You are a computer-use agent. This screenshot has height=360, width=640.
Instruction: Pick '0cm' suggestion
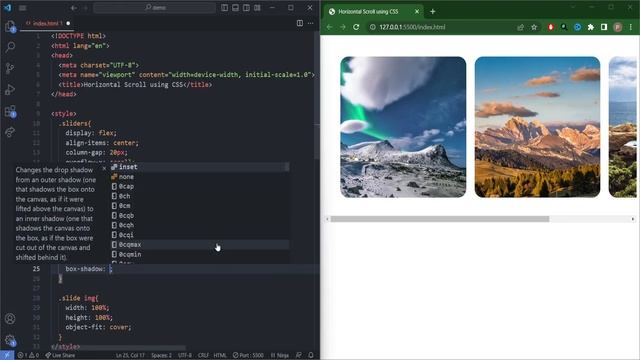(200, 206)
